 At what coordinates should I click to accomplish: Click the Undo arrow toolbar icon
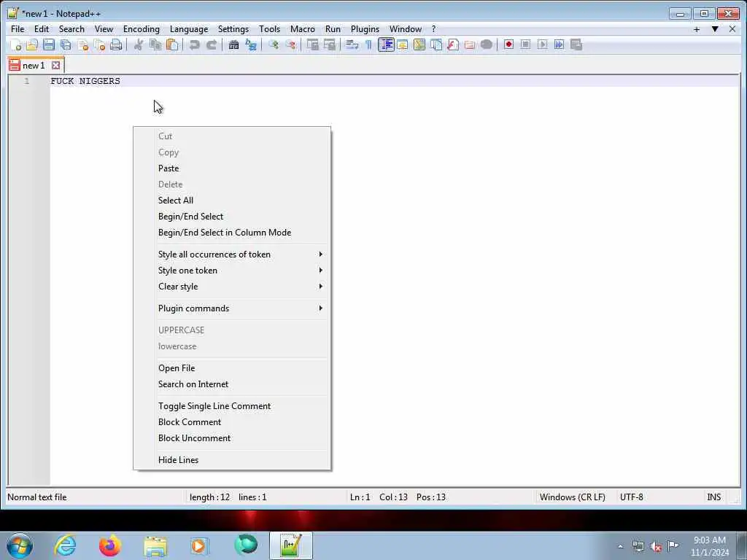(x=194, y=44)
